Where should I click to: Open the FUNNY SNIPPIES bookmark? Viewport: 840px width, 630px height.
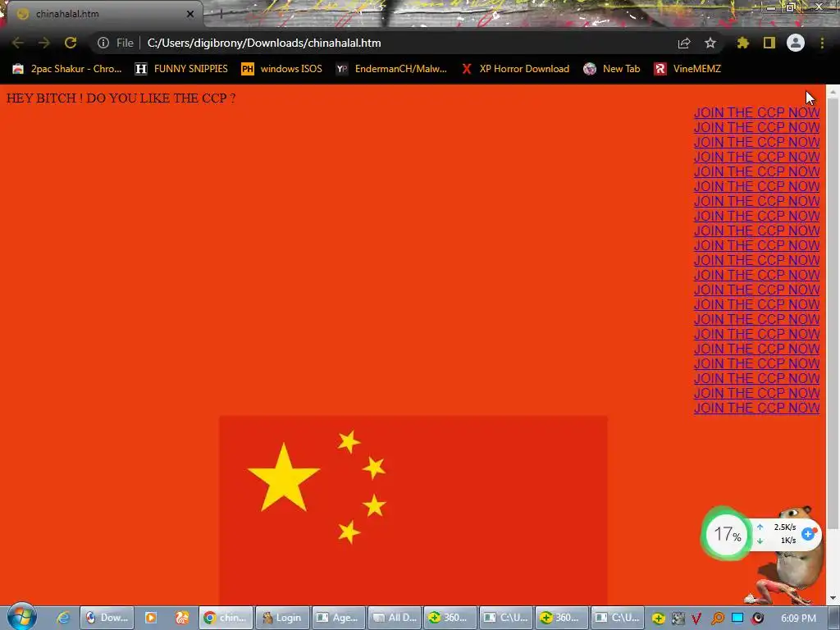[181, 69]
